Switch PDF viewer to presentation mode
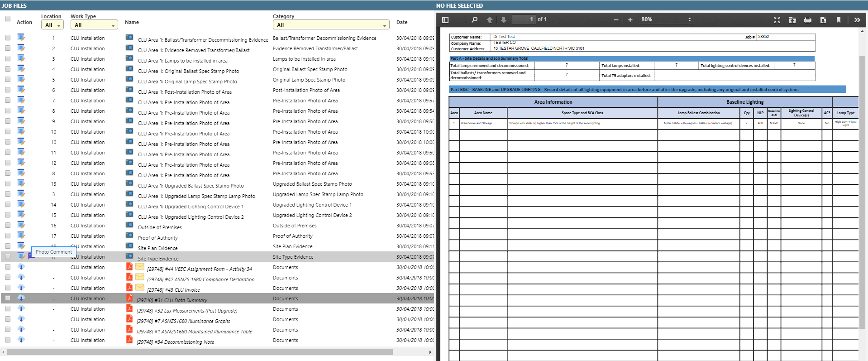Image resolution: width=868 pixels, height=361 pixels. click(x=777, y=20)
